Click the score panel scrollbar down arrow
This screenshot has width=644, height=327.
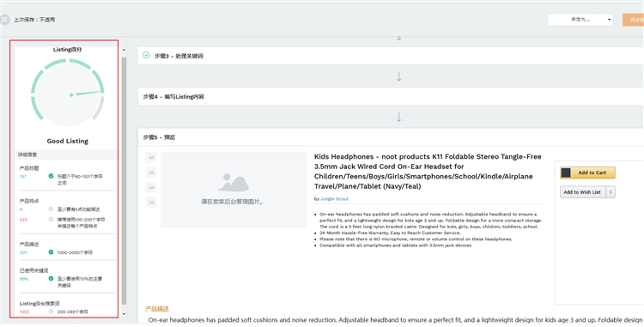[124, 314]
